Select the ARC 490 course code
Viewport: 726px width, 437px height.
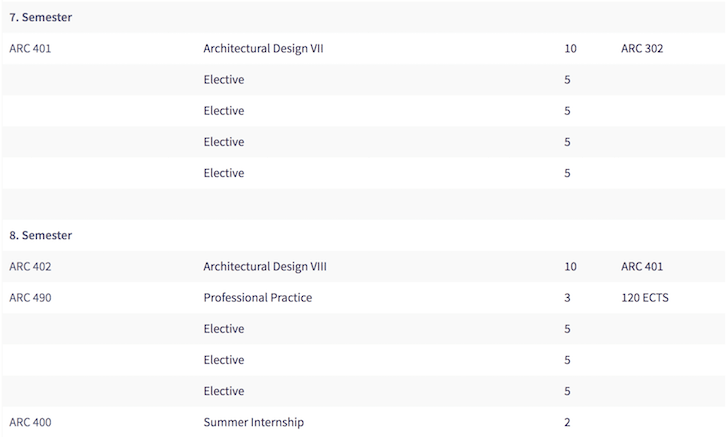tap(30, 297)
